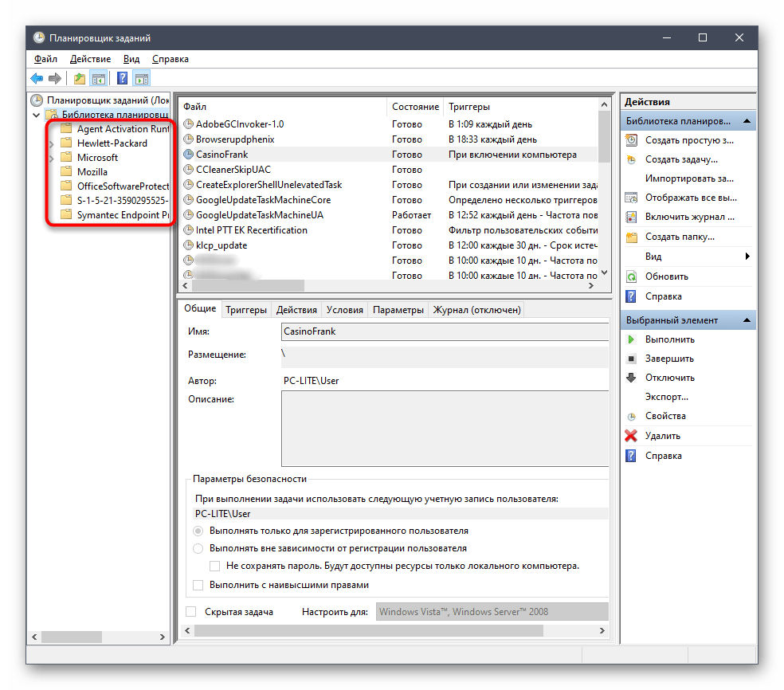
Task: Click the clock icon beside CasinoFrank task
Action: (x=189, y=155)
